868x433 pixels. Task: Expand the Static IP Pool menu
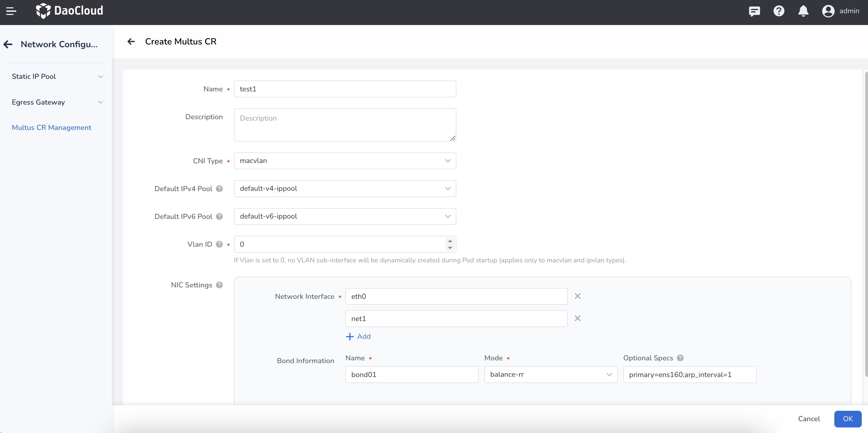(x=57, y=76)
